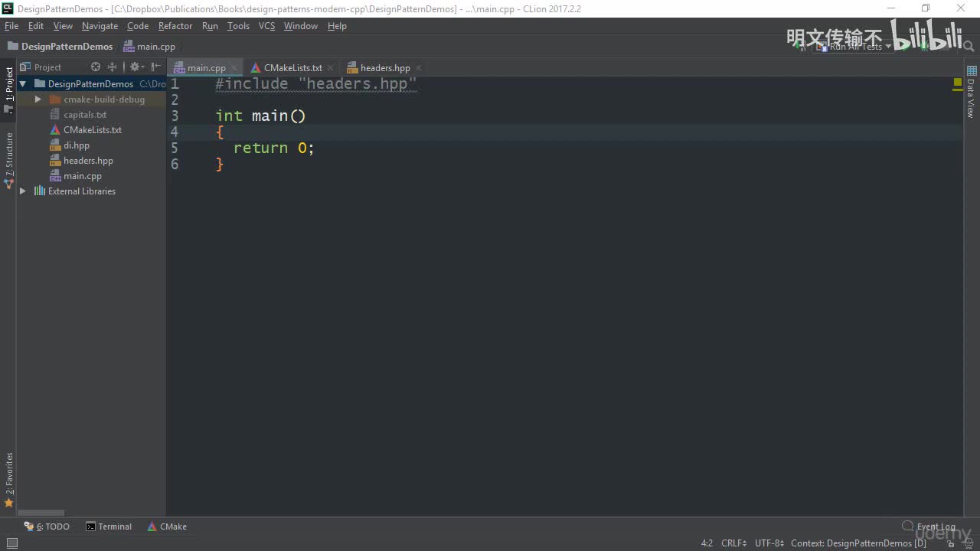This screenshot has height=551, width=980.
Task: Open the View menu
Action: pos(63,26)
